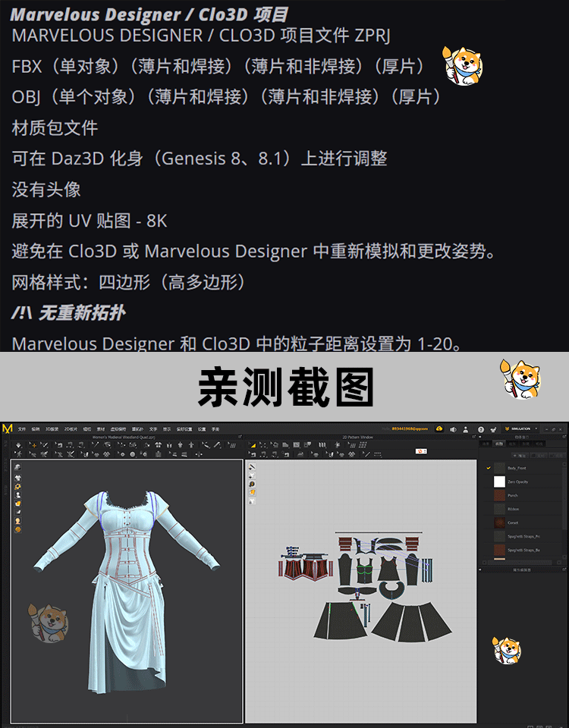The height and width of the screenshot is (728, 569).
Task: Select the Corset fabric row
Action: [523, 522]
